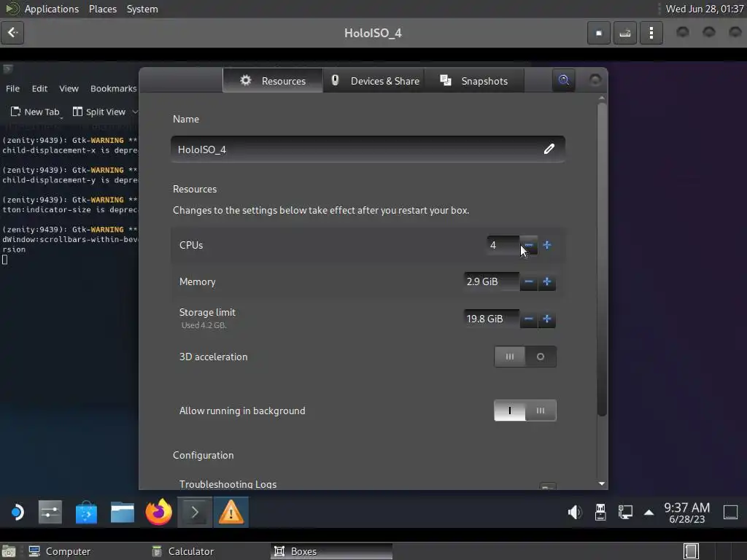This screenshot has width=747, height=560.
Task: Click the warning triangle taskbar icon
Action: pos(231,513)
